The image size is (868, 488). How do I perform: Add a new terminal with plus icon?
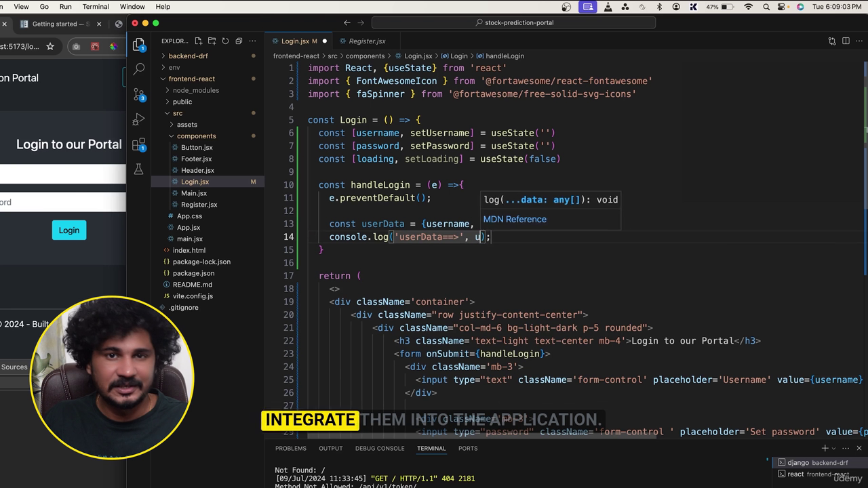825,448
